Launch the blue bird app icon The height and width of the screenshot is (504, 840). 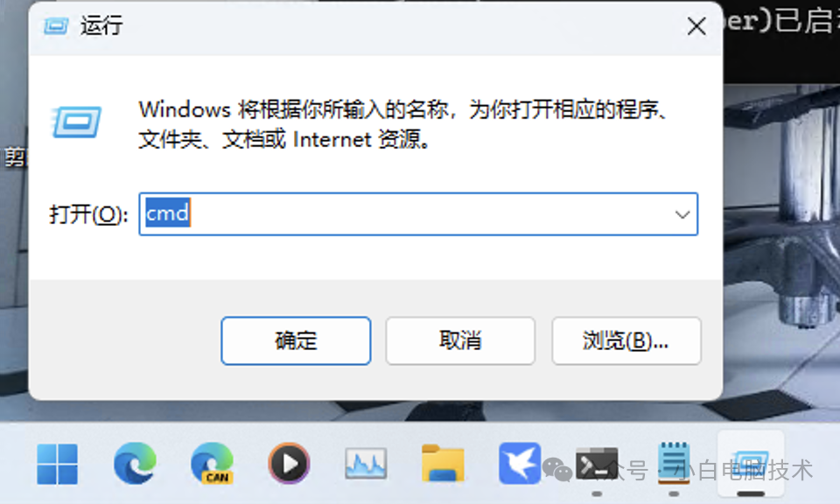point(520,463)
